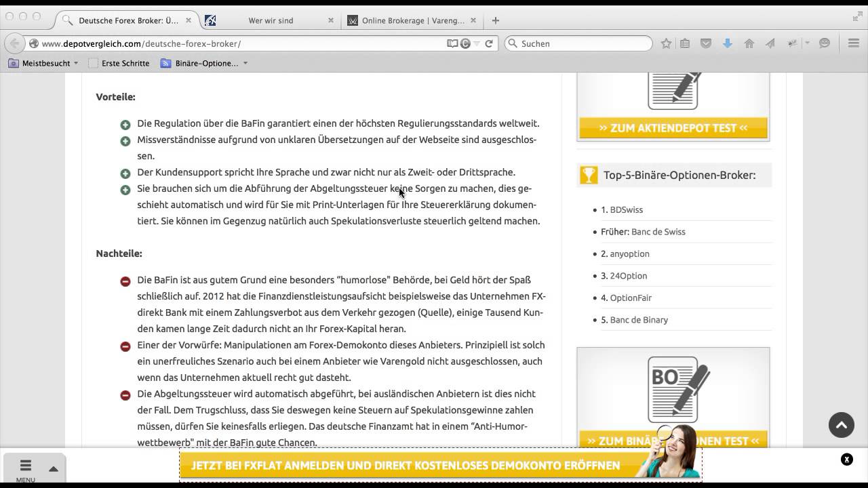
Task: Click the Suchen search field
Action: click(578, 43)
